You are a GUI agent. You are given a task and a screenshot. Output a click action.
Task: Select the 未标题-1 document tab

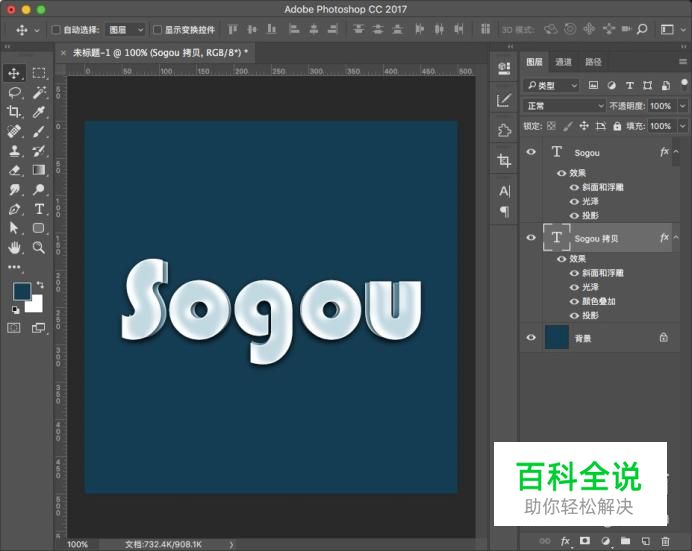click(160, 52)
